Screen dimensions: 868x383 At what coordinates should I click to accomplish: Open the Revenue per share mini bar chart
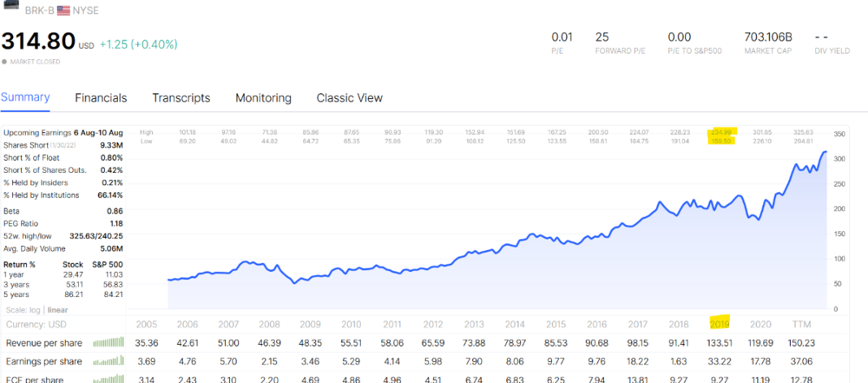[108, 342]
